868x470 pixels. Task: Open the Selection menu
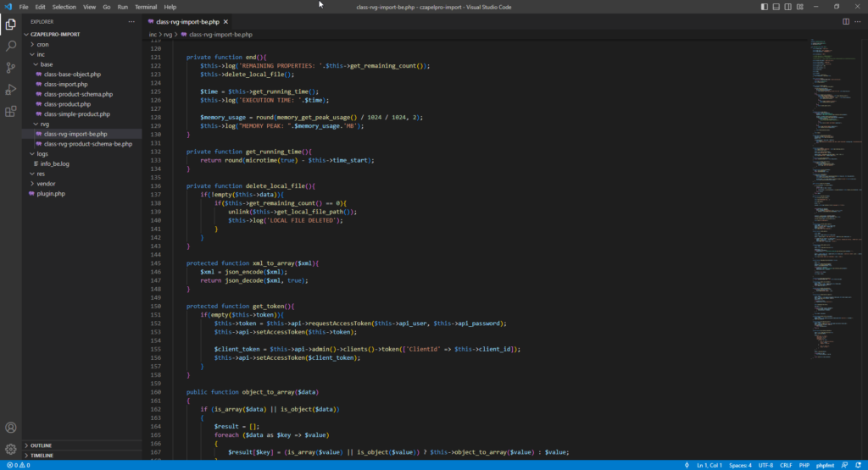pos(64,7)
